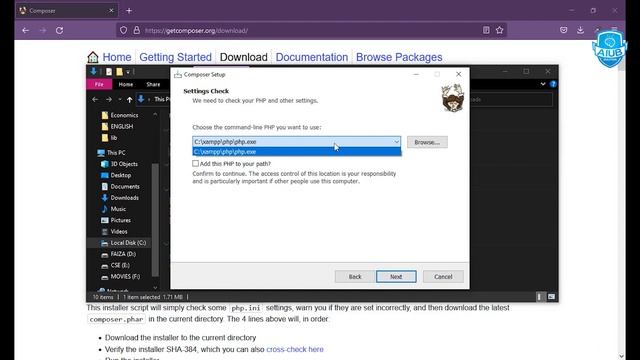640x360 pixels.
Task: Go to the Download nav link
Action: coord(244,57)
